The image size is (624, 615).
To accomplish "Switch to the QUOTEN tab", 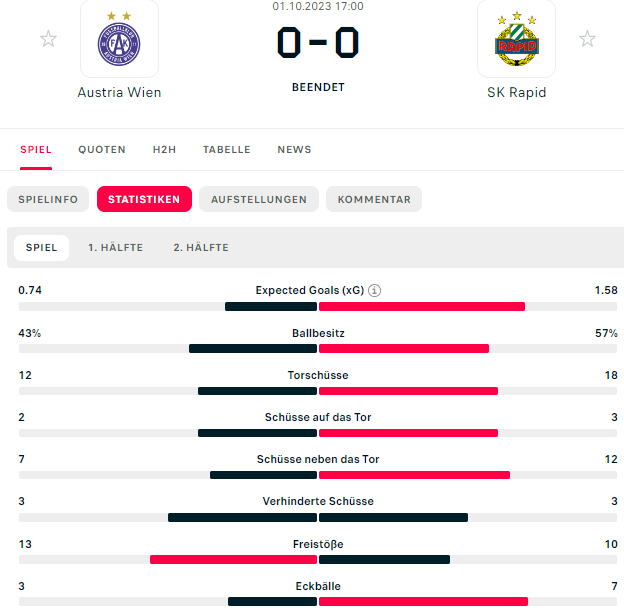I will click(102, 150).
